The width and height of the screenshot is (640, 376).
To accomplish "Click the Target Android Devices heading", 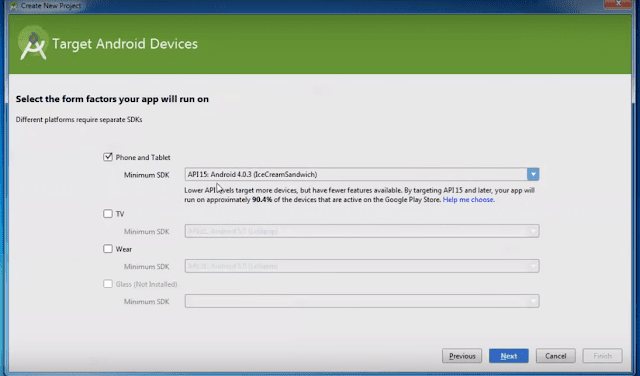I will [x=125, y=44].
